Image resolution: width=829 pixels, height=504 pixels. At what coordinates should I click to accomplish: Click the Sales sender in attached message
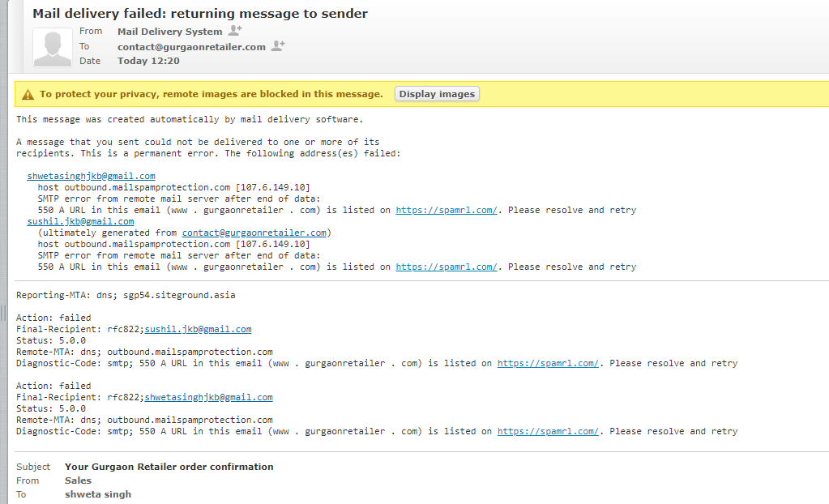(x=78, y=481)
